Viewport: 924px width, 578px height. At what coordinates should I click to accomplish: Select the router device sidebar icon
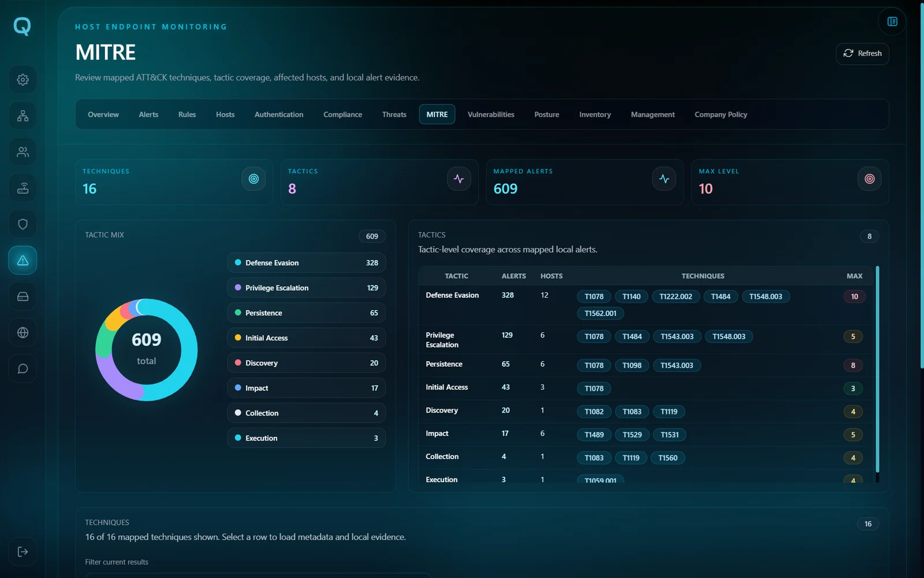pyautogui.click(x=23, y=188)
